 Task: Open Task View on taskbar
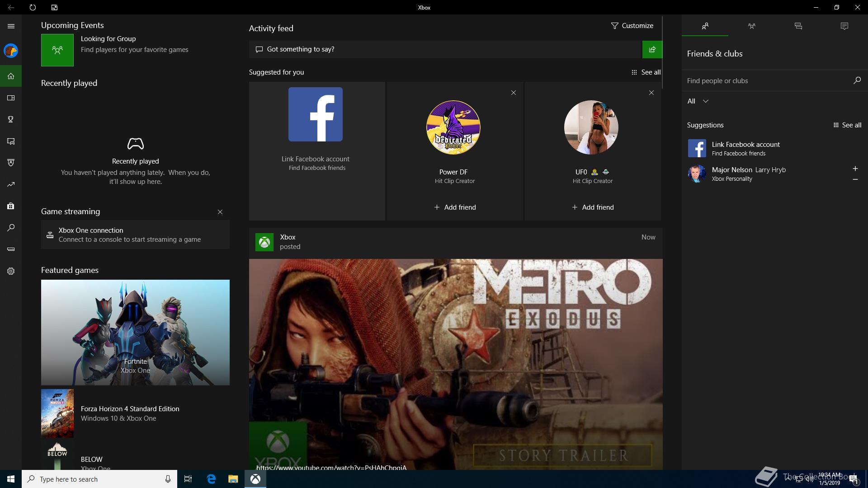click(188, 479)
